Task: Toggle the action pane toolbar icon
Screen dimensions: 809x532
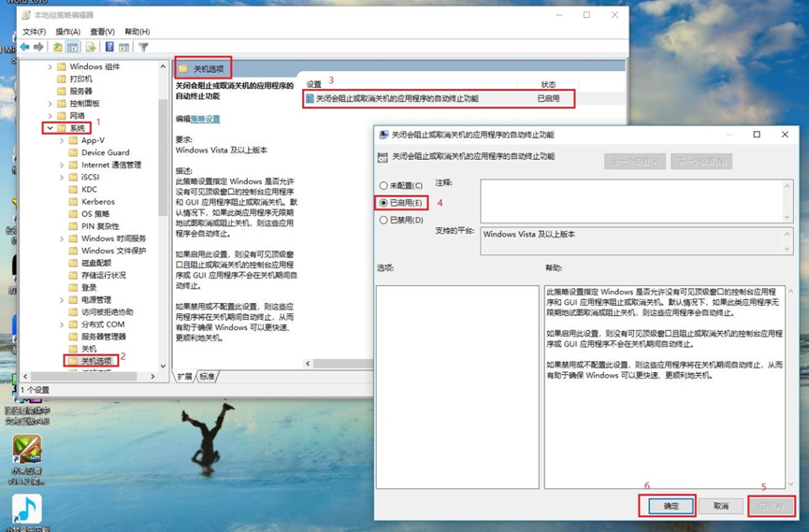Action: 123,47
